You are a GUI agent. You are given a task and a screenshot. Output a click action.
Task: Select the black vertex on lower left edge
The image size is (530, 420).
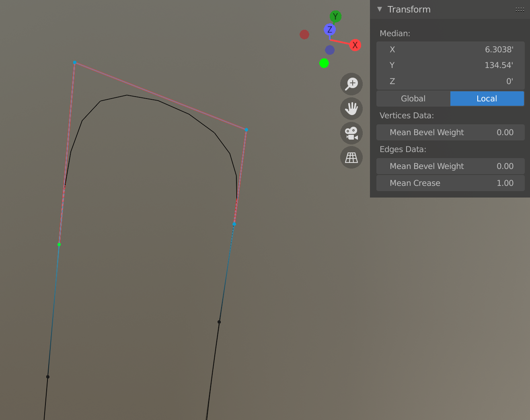coord(48,377)
